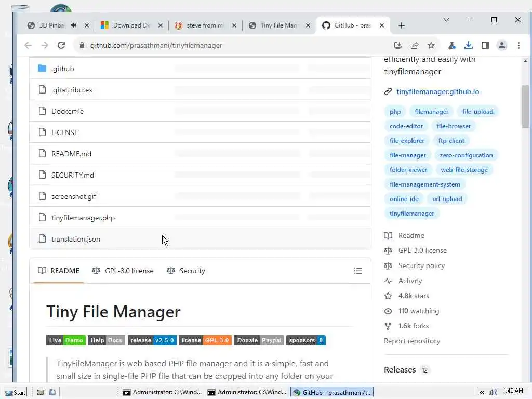532x399 pixels.
Task: Open the Readme sidebar link
Action: tap(404, 235)
